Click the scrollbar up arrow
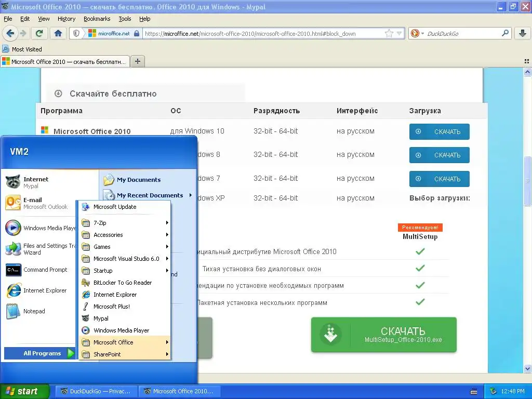 [x=527, y=72]
